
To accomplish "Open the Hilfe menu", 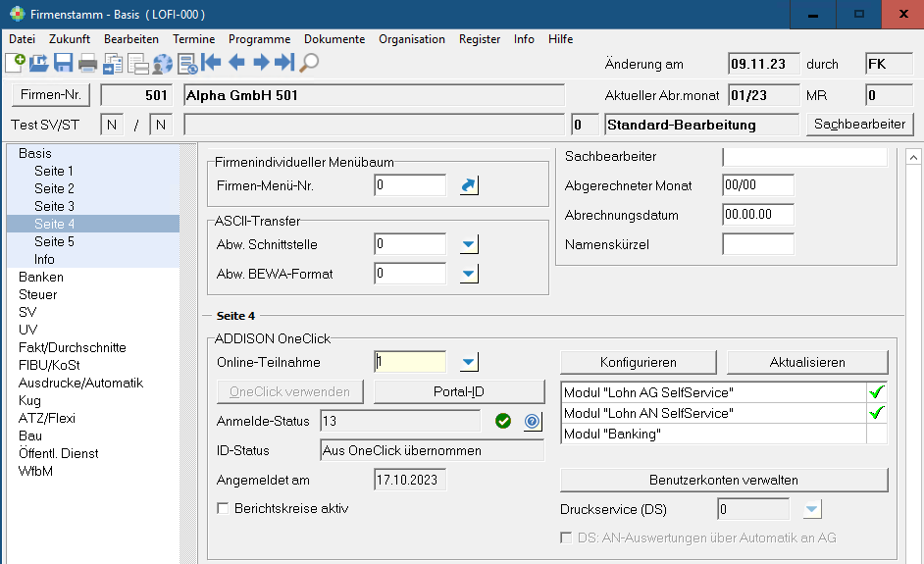I will click(560, 39).
